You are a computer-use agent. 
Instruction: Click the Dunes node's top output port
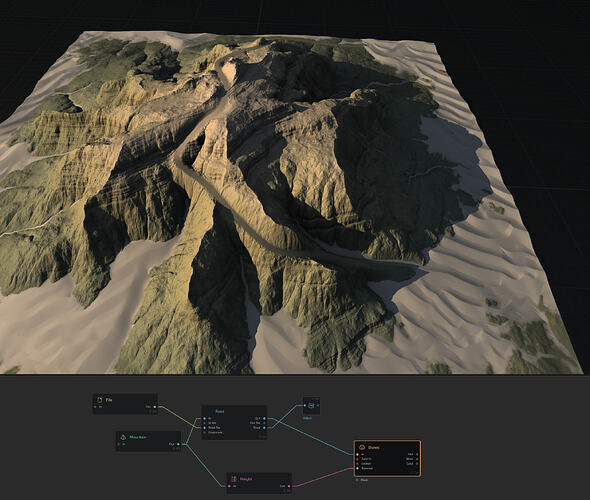[x=417, y=454]
